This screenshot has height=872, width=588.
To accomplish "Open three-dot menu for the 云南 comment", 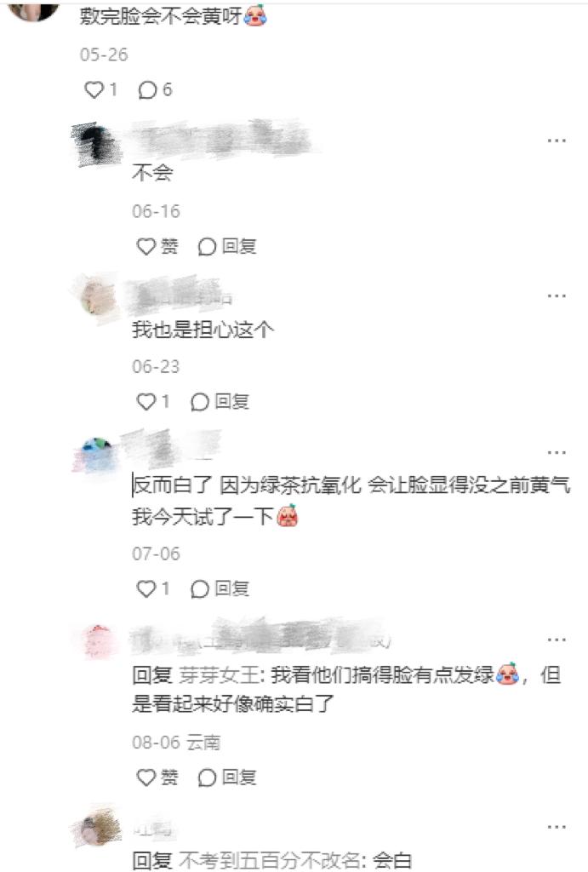I will click(557, 640).
